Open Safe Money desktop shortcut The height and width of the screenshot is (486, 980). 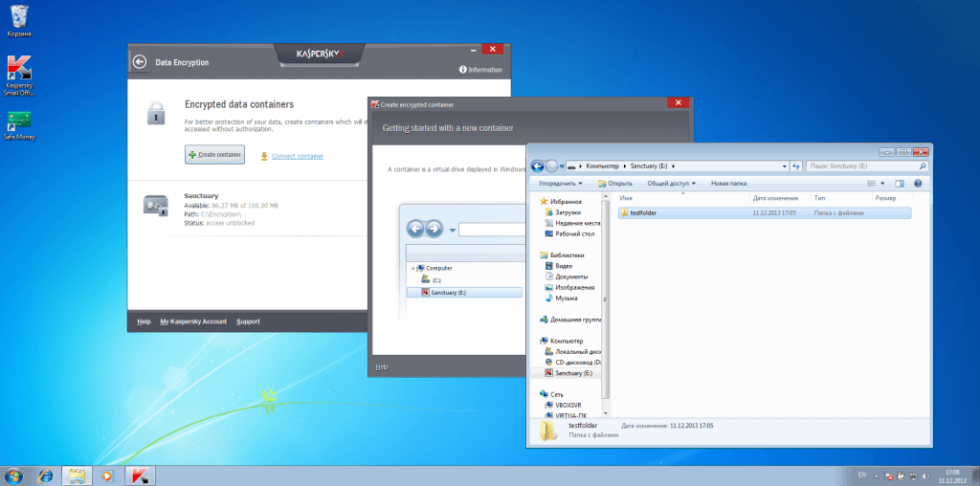coord(19,125)
